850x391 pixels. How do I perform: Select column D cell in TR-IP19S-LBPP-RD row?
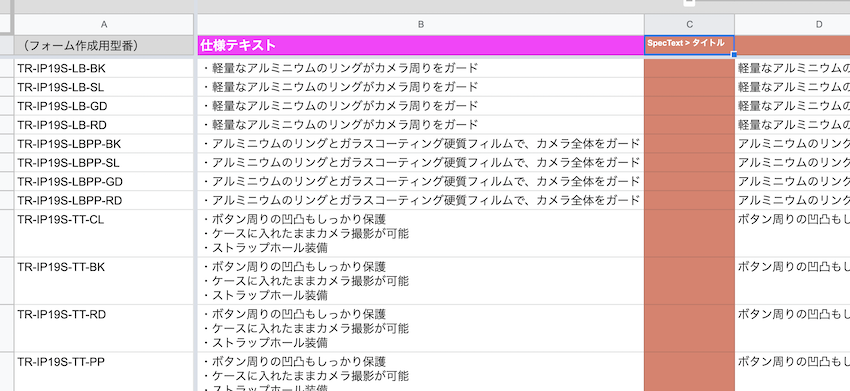tap(793, 201)
